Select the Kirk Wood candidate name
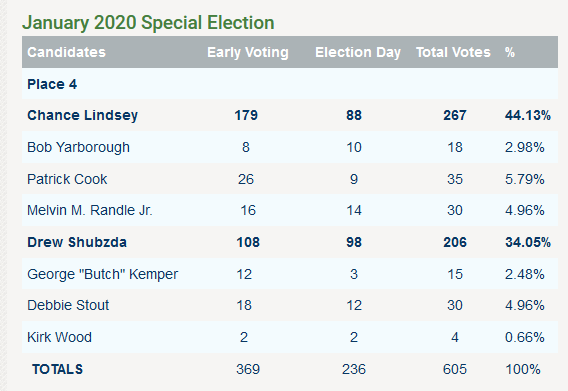 pyautogui.click(x=59, y=337)
